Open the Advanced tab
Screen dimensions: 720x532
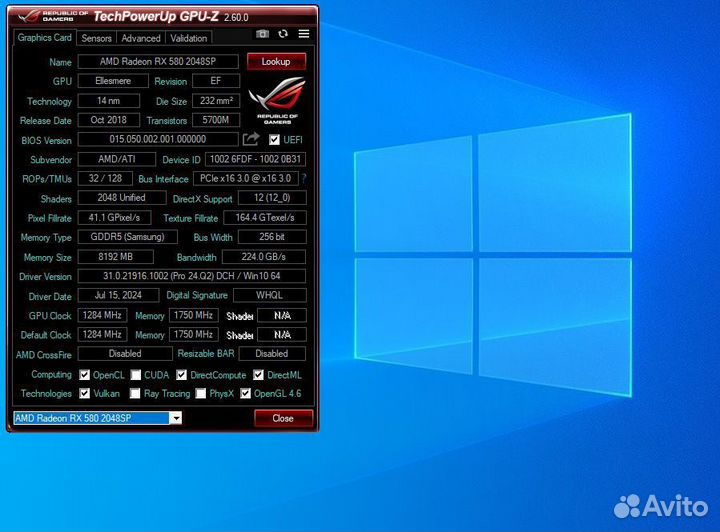pyautogui.click(x=141, y=38)
